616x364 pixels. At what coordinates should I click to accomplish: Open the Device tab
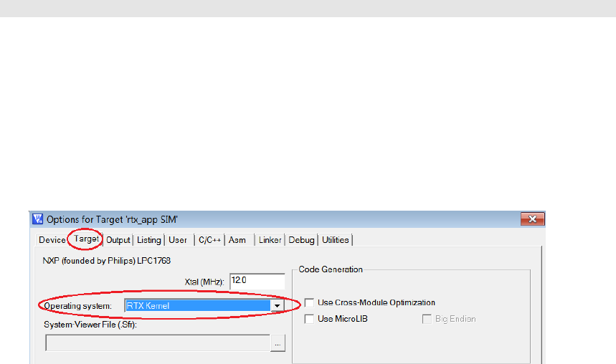coord(52,240)
